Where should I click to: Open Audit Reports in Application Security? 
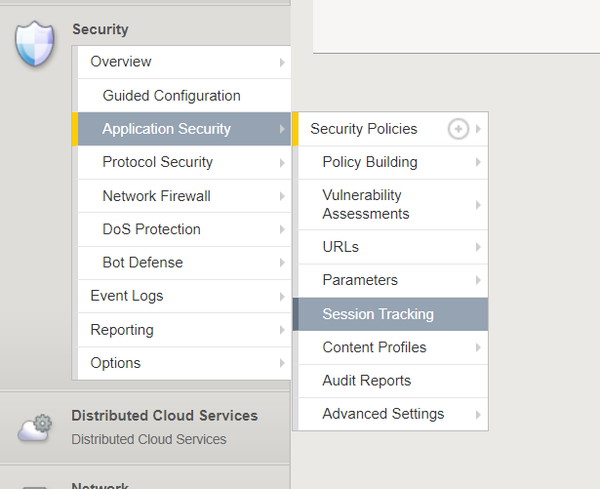366,380
